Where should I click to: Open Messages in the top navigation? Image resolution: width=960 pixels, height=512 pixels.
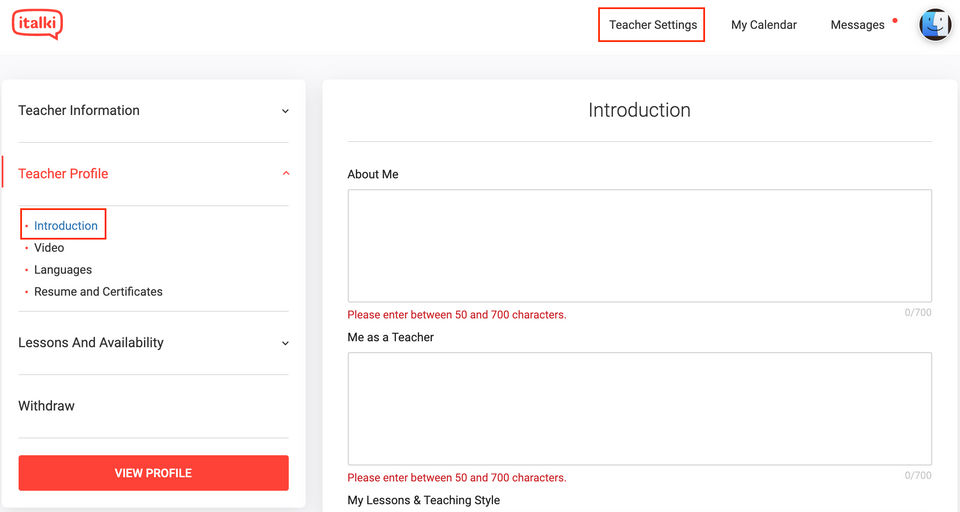click(x=857, y=25)
